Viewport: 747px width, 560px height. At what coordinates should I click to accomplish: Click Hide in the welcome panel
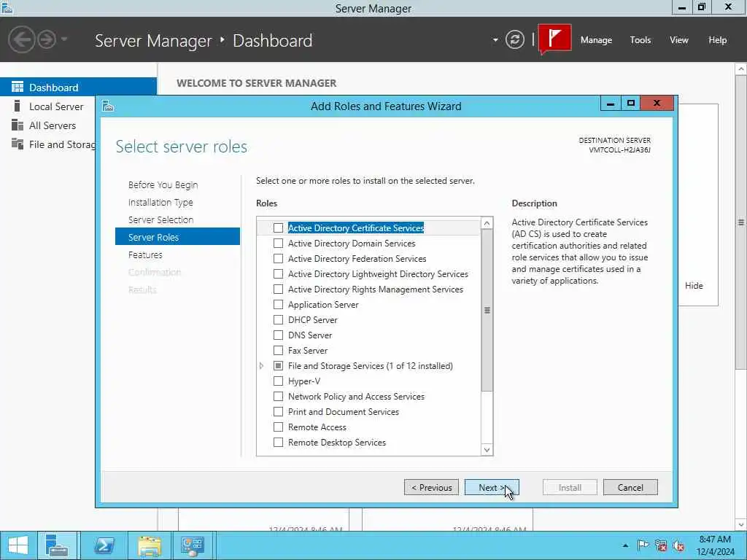coord(694,286)
